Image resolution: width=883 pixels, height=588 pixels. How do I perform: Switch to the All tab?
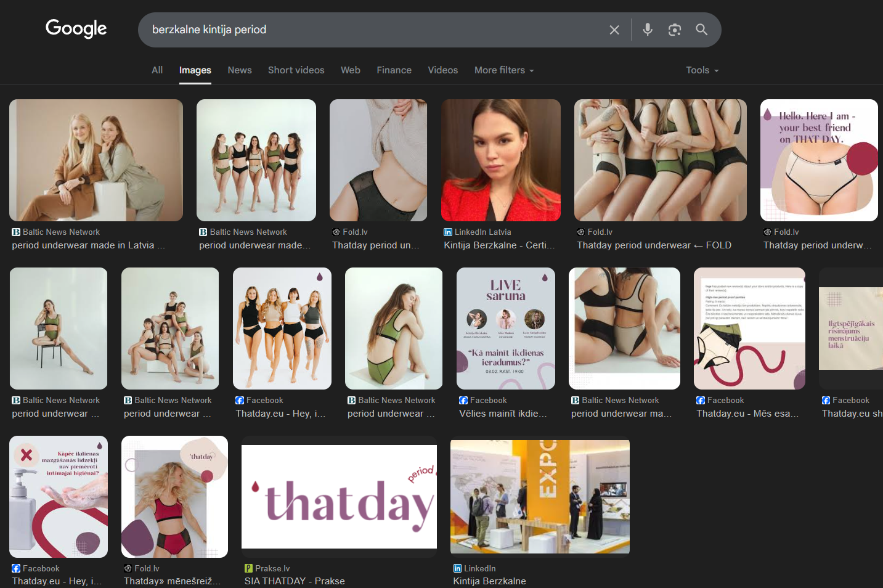(x=157, y=70)
